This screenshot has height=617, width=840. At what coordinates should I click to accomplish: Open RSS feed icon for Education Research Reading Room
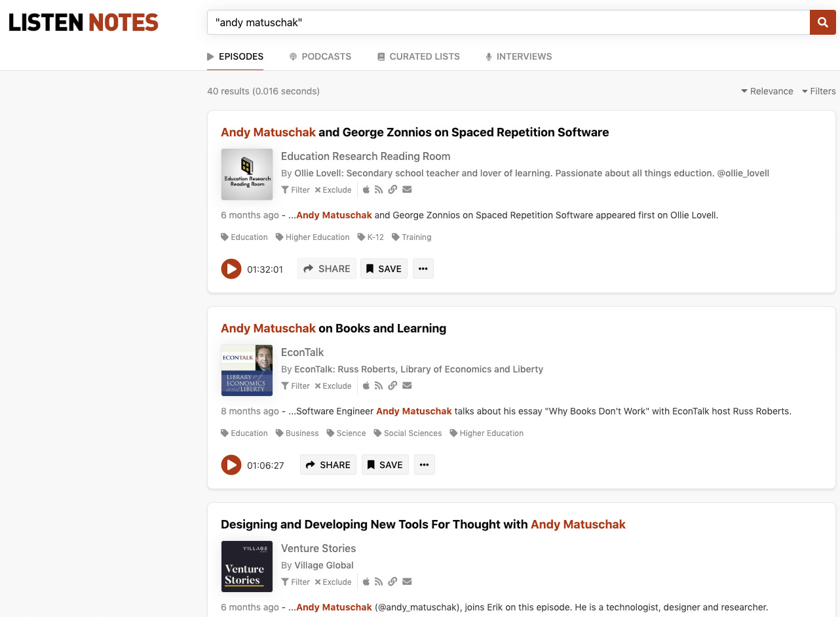point(379,189)
